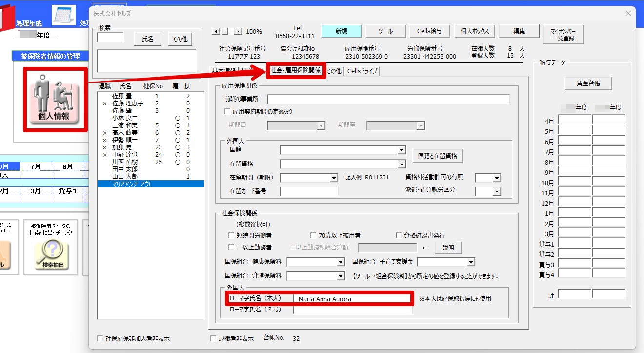
Task: Click the 国籍と在留資格 button
Action: pyautogui.click(x=438, y=156)
